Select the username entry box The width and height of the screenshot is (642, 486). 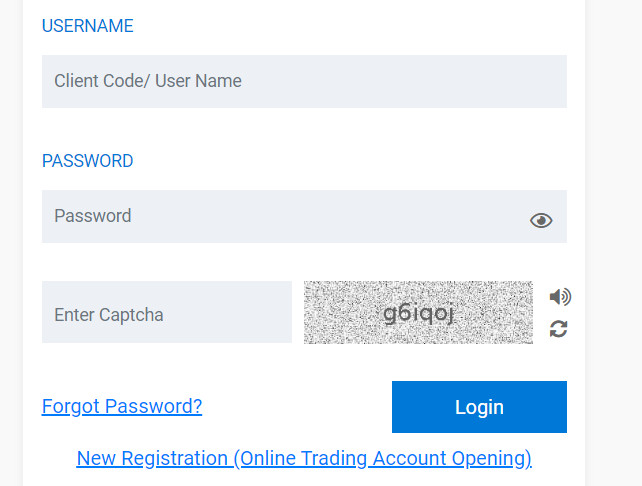tap(304, 81)
